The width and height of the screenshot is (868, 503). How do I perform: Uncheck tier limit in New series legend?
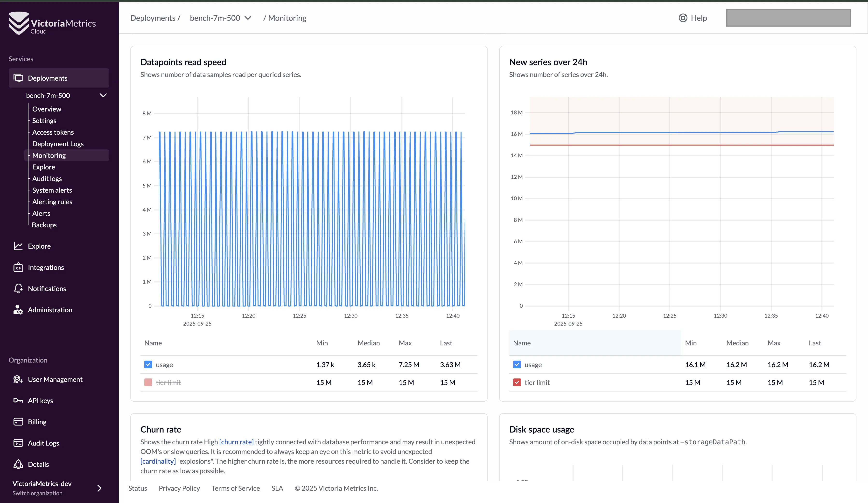[x=517, y=382]
